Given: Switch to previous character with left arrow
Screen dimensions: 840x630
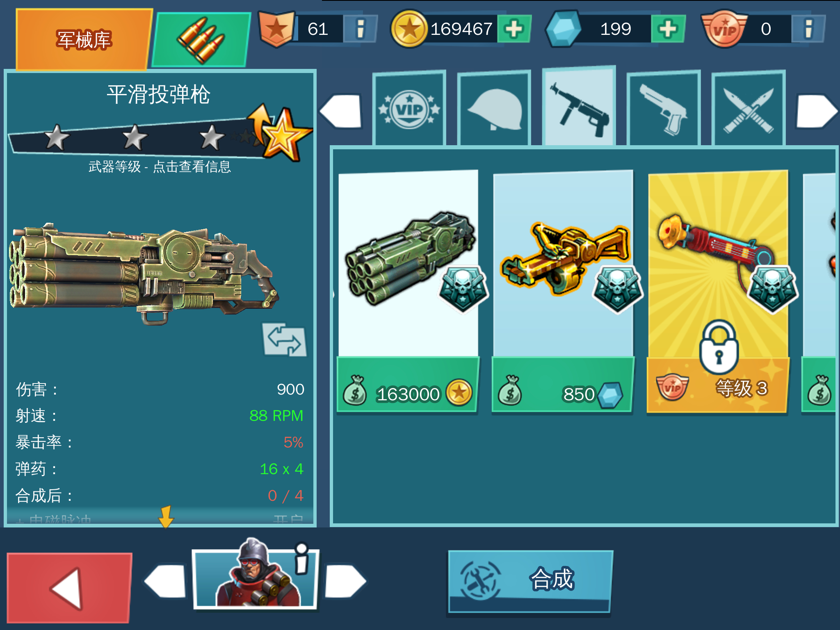Looking at the screenshot, I should tap(165, 581).
